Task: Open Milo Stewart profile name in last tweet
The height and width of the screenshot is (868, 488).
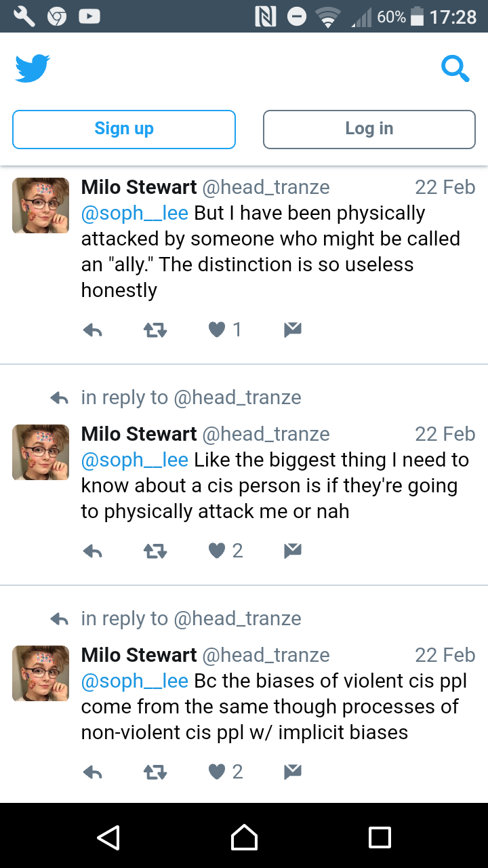Action: coord(139,655)
